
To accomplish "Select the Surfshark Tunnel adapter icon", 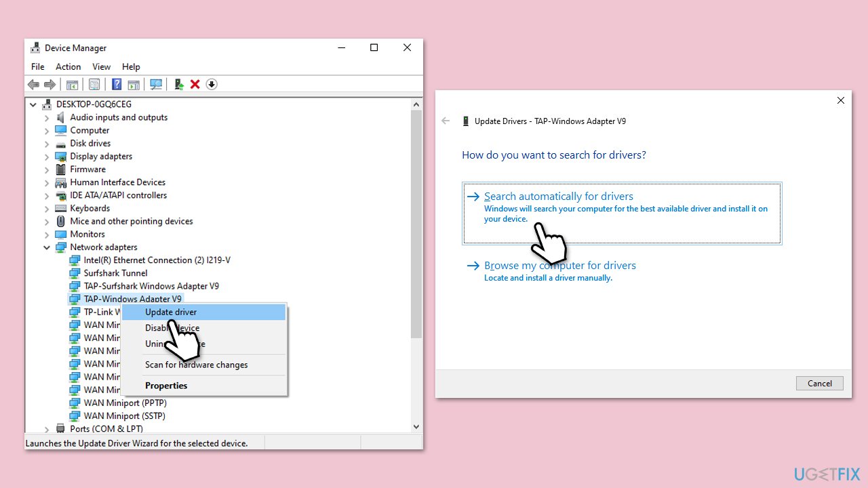I will pyautogui.click(x=75, y=273).
